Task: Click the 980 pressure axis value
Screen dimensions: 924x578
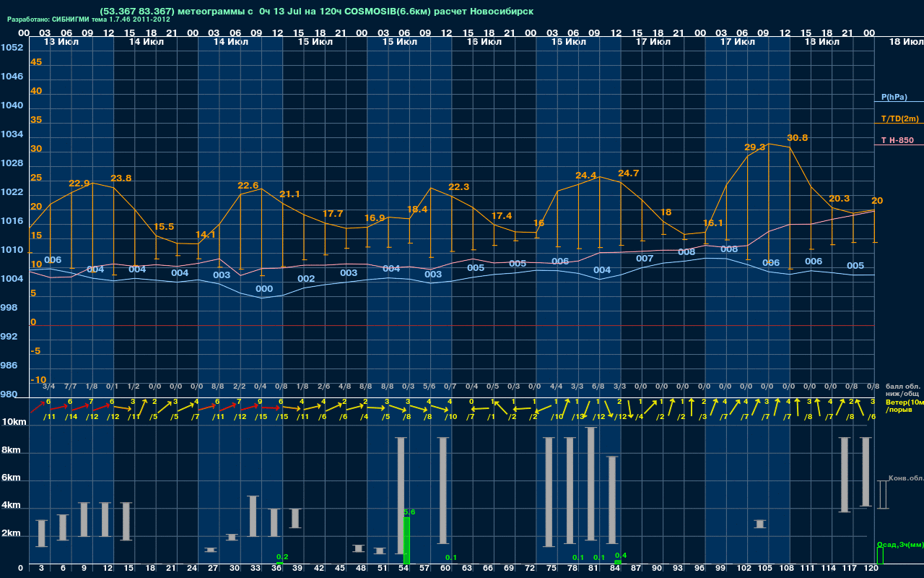Action: pos(9,394)
